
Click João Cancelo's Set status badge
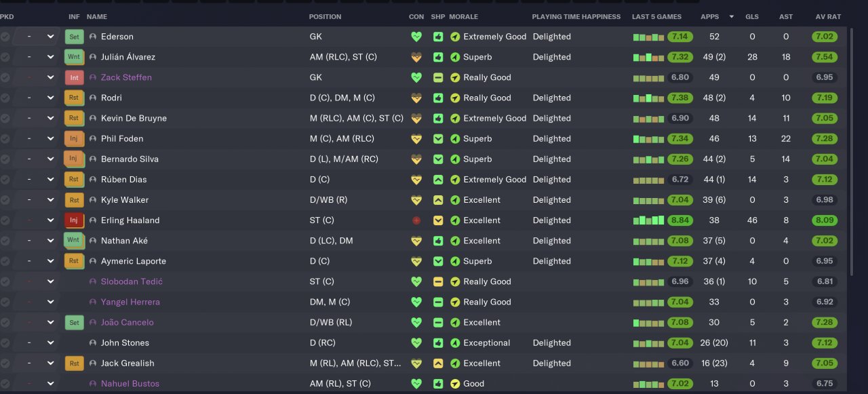pyautogui.click(x=74, y=323)
